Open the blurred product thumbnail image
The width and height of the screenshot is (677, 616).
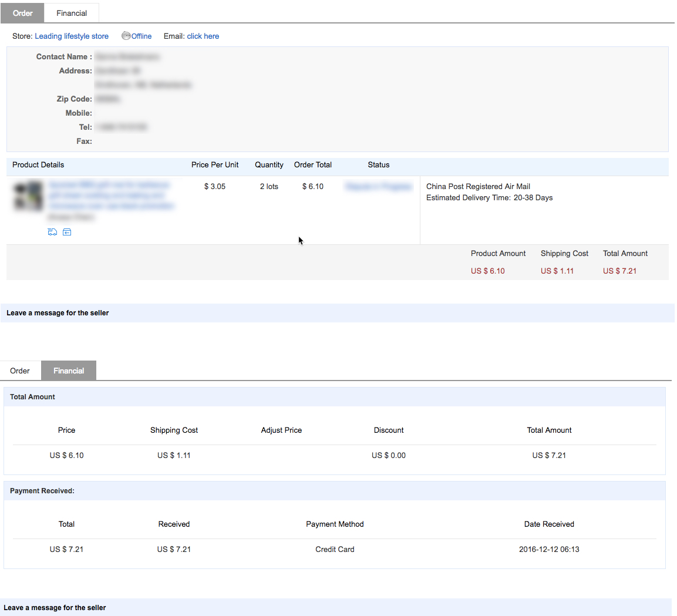click(x=29, y=196)
